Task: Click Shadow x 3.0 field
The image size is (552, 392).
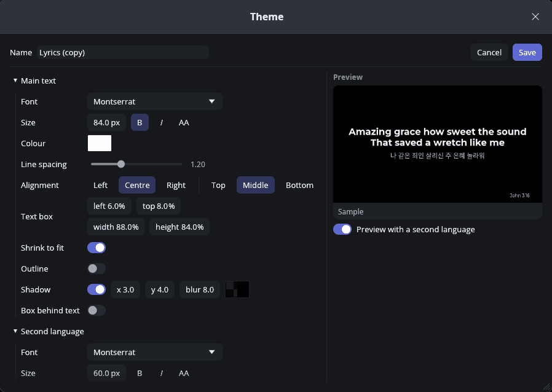Action: [x=125, y=289]
